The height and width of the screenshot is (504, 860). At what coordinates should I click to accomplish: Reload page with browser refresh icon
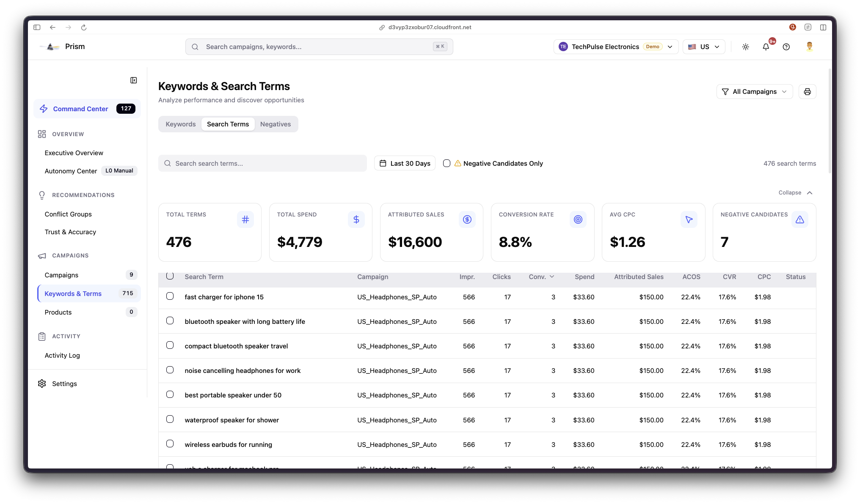pos(84,27)
